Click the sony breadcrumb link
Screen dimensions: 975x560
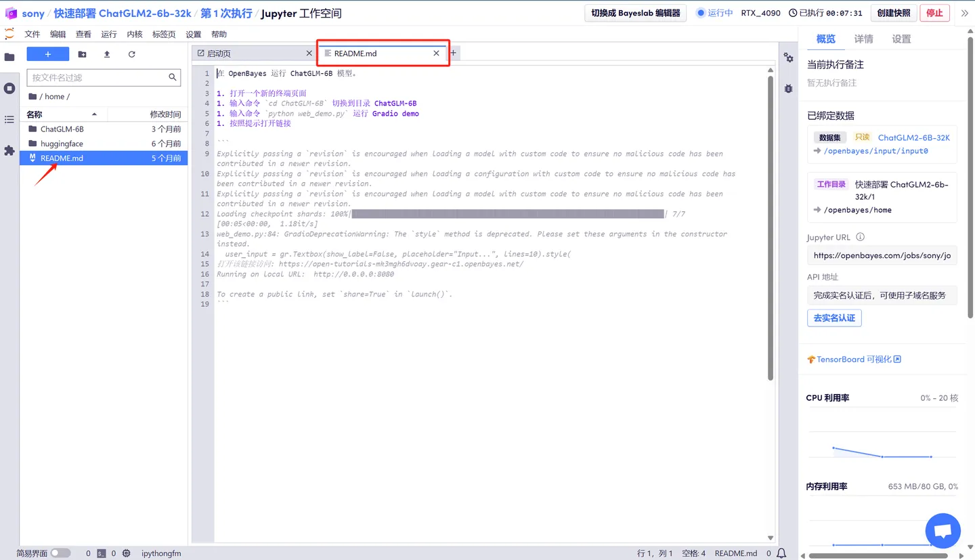33,13
